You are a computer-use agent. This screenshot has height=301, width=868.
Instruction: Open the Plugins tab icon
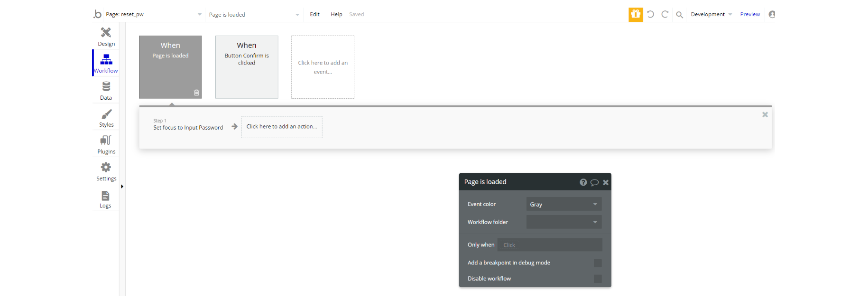106,141
